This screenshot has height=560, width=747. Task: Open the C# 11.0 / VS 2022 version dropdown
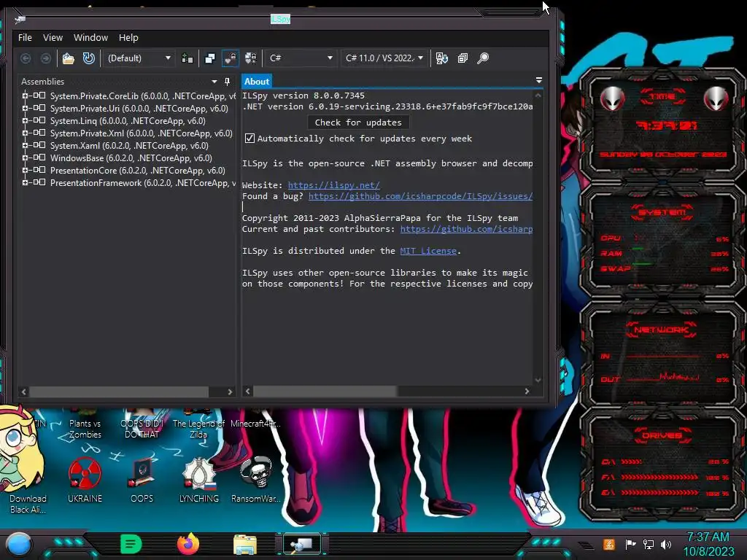tap(384, 58)
